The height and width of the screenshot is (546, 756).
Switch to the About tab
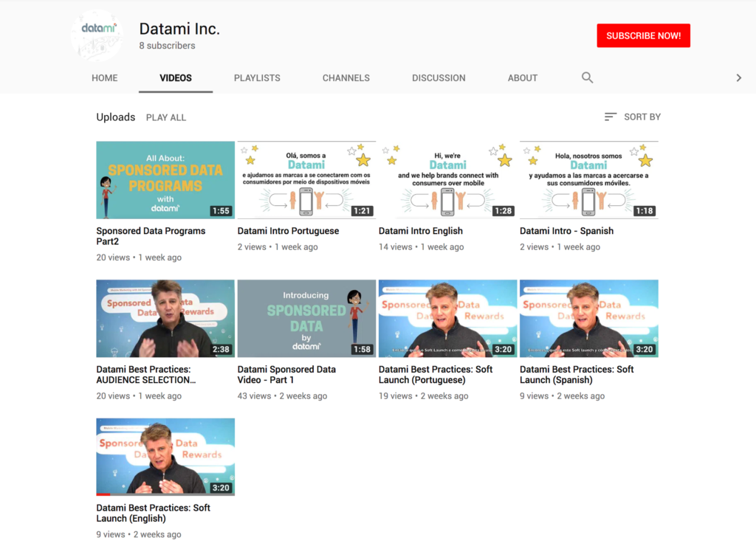pos(523,78)
